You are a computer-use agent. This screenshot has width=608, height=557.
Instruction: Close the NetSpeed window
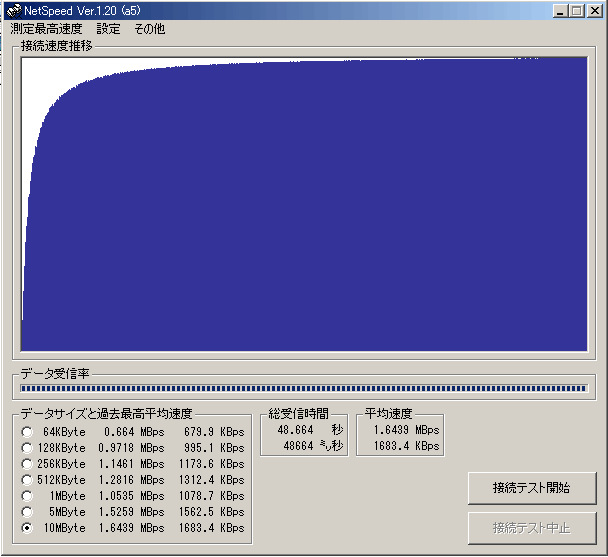(x=594, y=11)
